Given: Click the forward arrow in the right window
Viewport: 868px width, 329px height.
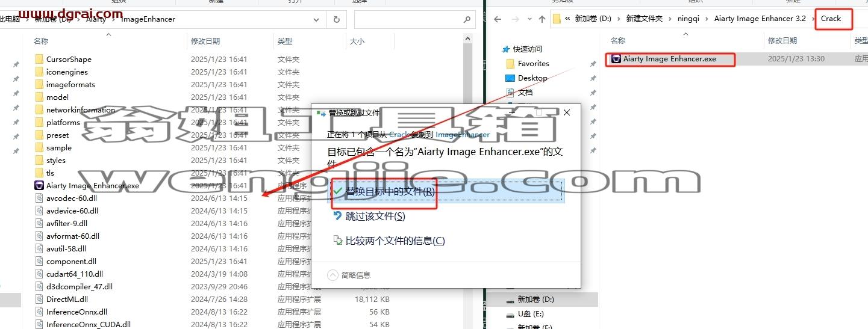Looking at the screenshot, I should (516, 19).
